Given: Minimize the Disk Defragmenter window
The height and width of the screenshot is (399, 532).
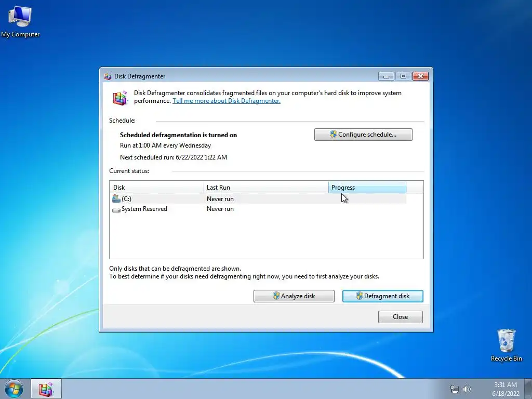Looking at the screenshot, I should pos(386,76).
